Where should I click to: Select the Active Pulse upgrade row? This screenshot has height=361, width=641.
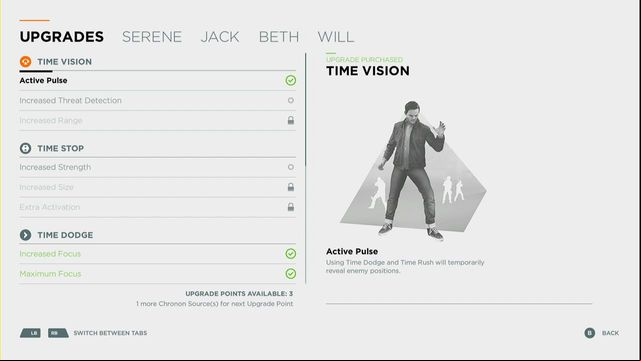click(157, 81)
